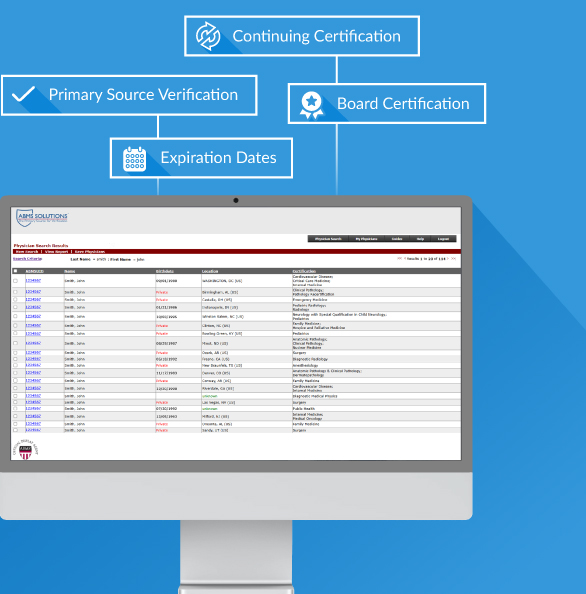This screenshot has width=586, height=594.
Task: Sort by the Certification column header
Action: [x=304, y=271]
